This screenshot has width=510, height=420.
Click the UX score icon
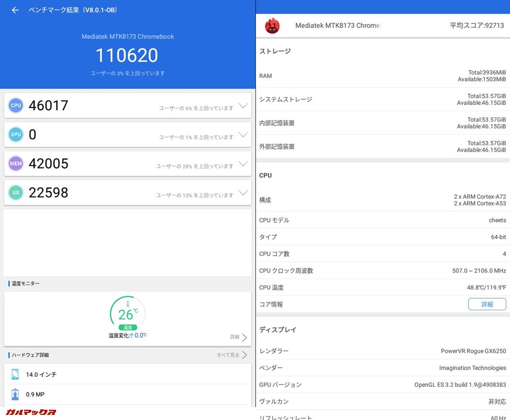click(x=16, y=192)
